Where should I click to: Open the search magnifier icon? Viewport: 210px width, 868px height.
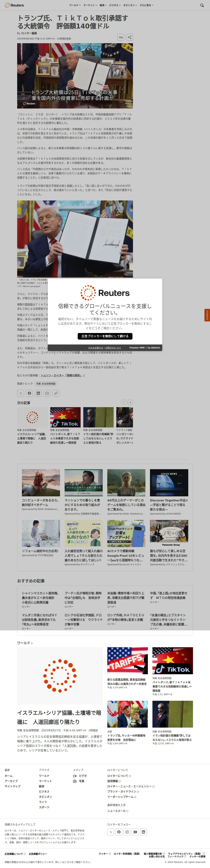(x=202, y=5)
